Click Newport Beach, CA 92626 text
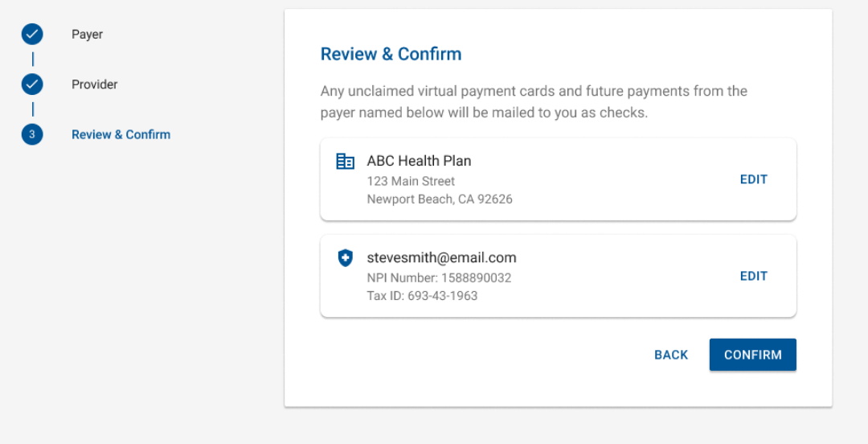 [440, 199]
